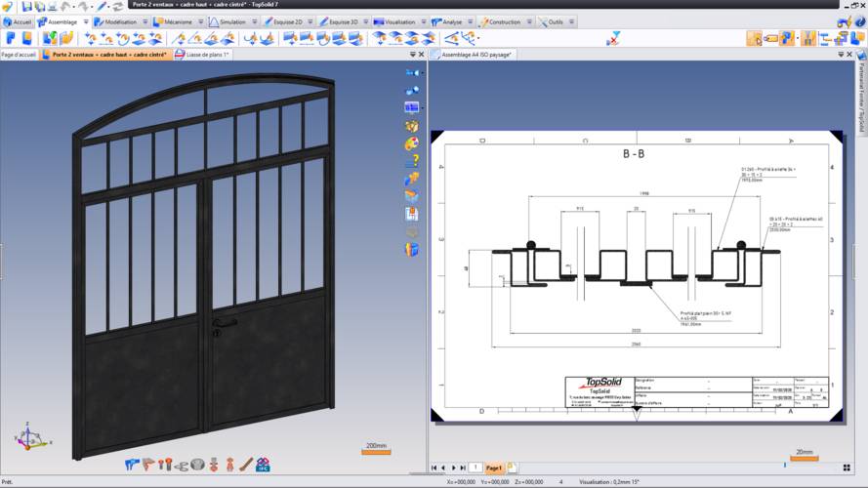Click the new page icon beside Page1
The image size is (868, 488).
pyautogui.click(x=513, y=468)
